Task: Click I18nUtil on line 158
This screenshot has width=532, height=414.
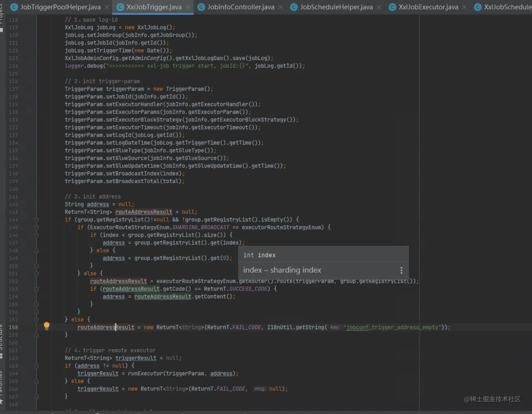Action: 280,327
